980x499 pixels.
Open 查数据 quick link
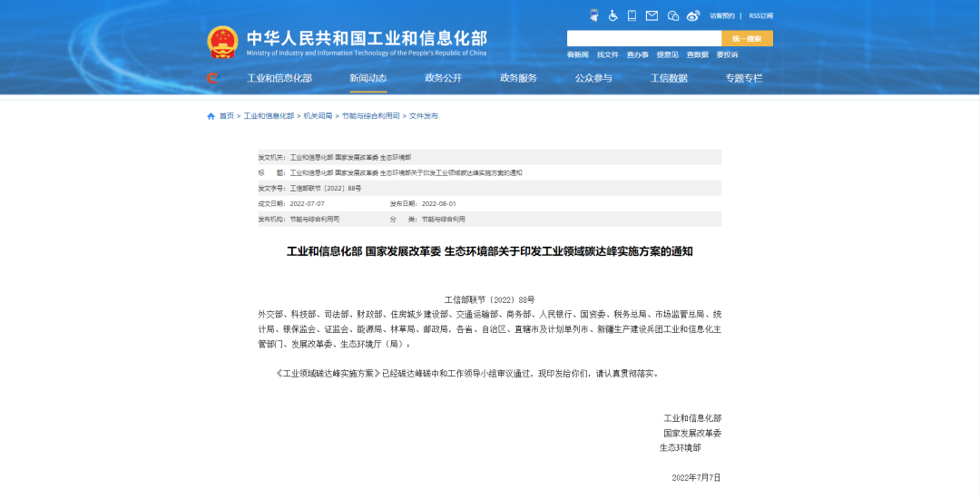click(x=698, y=55)
